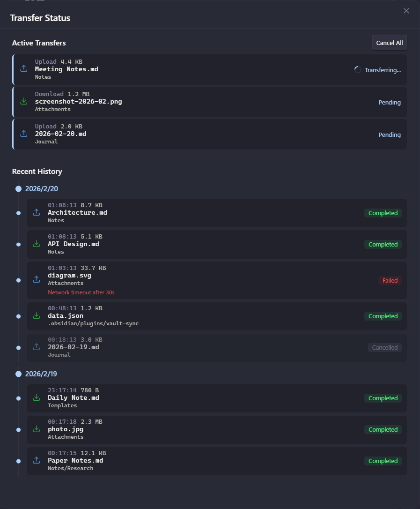The width and height of the screenshot is (420, 509).
Task: Click the download icon for data.json
Action: (x=36, y=315)
